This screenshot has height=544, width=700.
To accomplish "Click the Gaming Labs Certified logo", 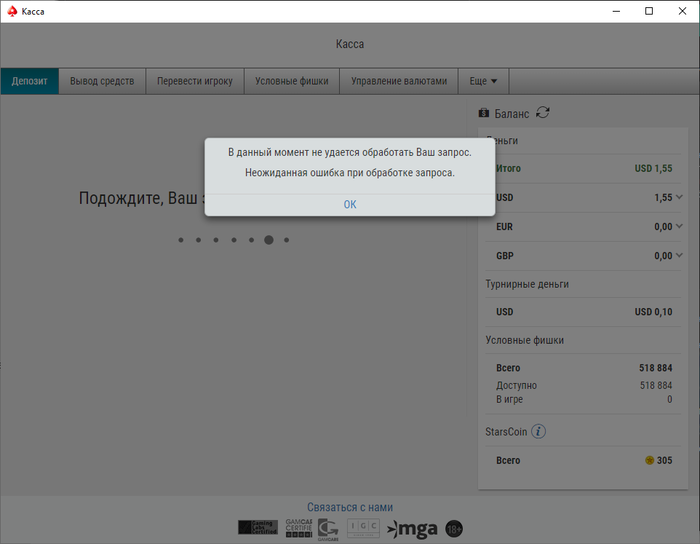I will pyautogui.click(x=258, y=527).
